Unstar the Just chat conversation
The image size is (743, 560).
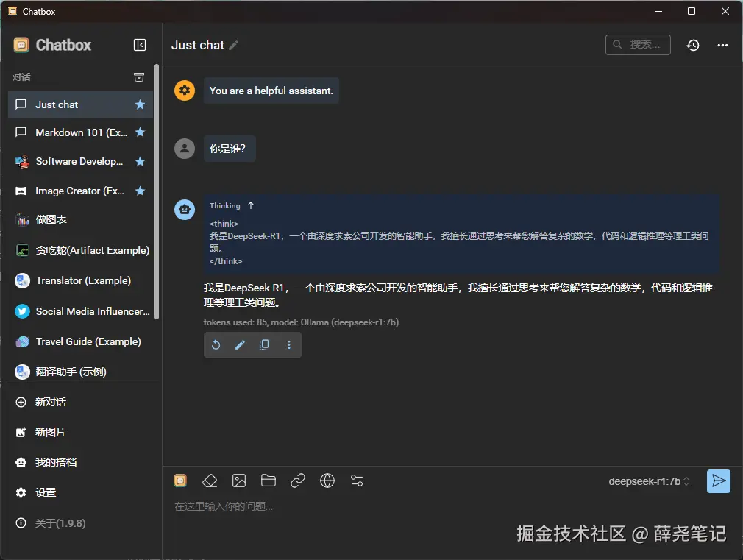(x=141, y=104)
